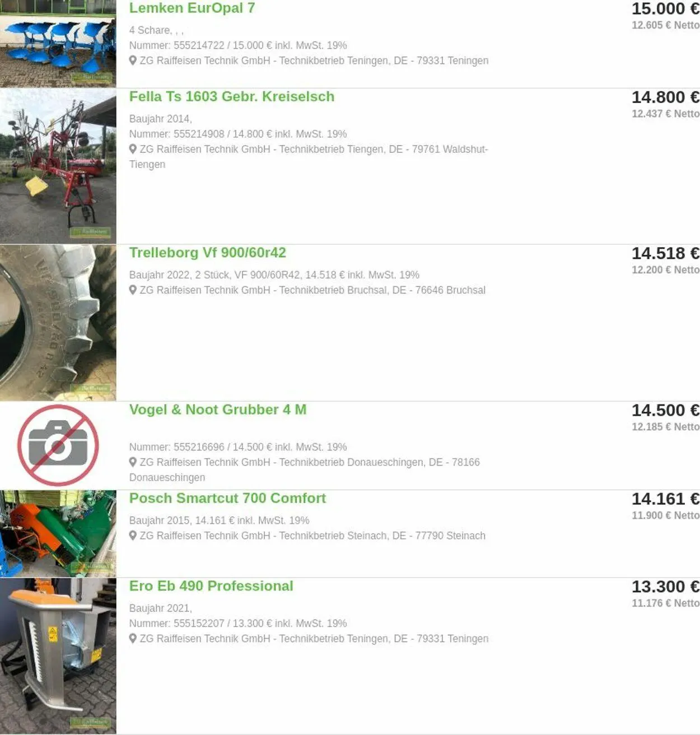Click the no-photo camera placeholder icon
700x735 pixels.
pos(58,445)
